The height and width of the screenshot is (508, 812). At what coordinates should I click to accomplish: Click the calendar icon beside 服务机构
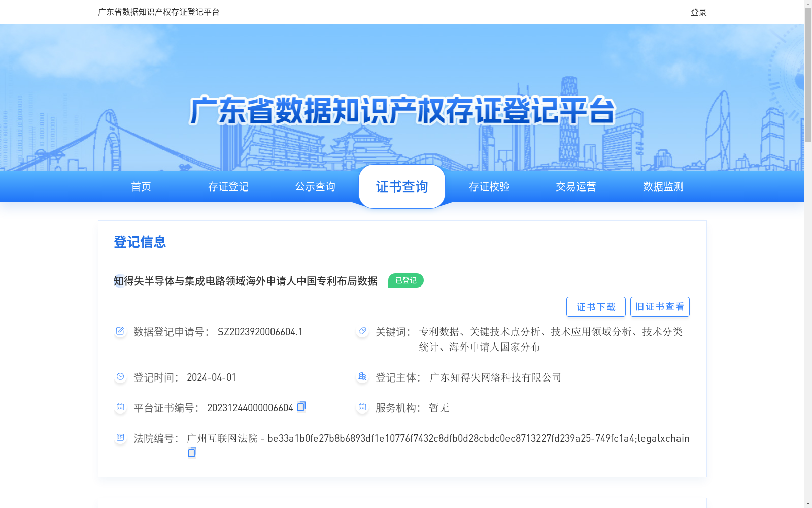[362, 407]
